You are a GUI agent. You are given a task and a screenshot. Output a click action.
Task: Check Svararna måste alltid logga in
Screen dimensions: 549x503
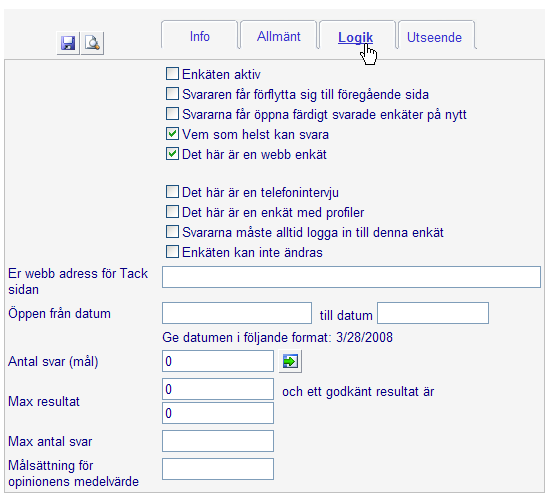pos(172,232)
